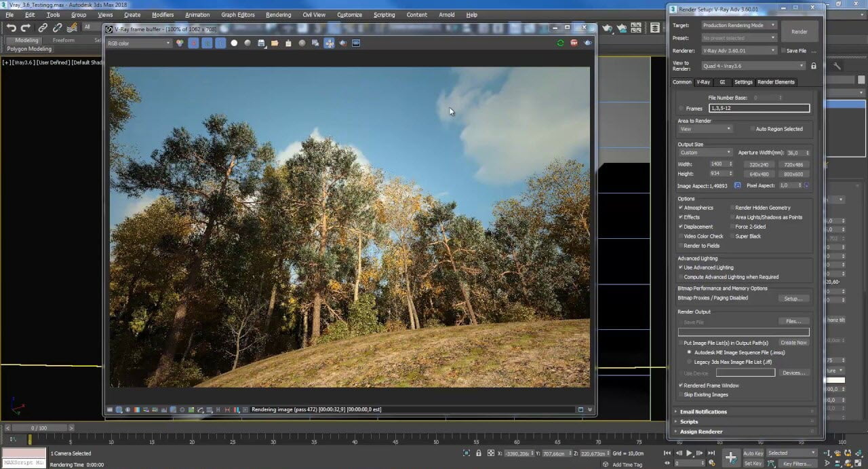Open Arnold menu

pos(446,14)
